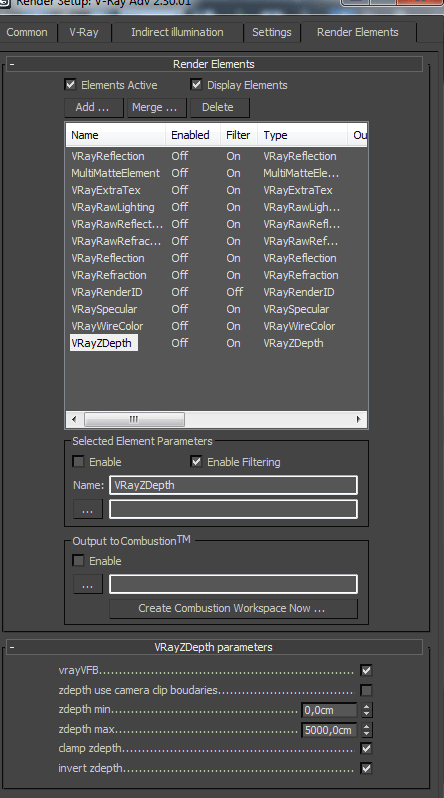Click the selected element output path field
This screenshot has width=444, height=798.
(234, 509)
